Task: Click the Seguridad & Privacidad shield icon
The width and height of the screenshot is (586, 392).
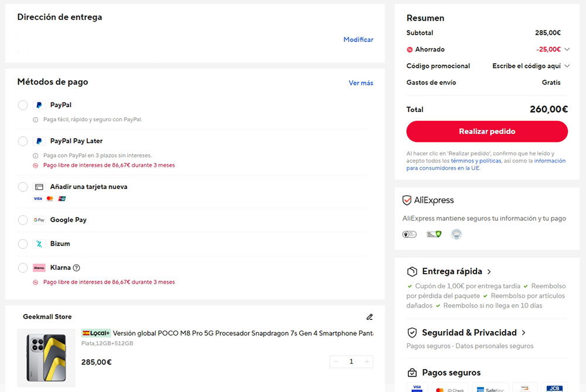Action: coord(412,333)
